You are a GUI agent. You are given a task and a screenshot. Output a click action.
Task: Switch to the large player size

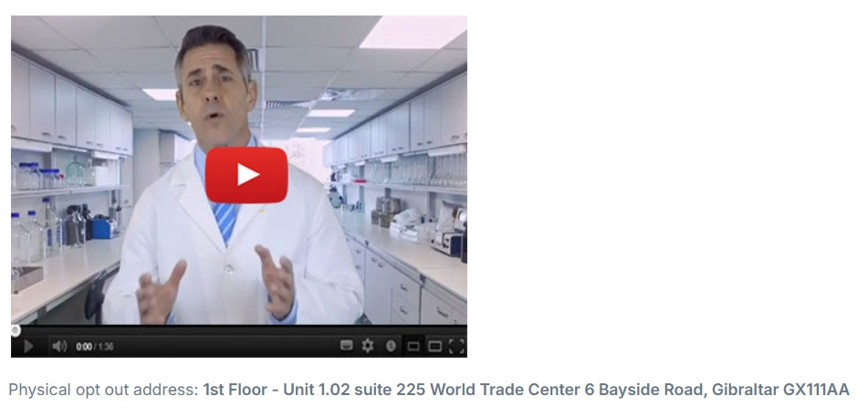tap(435, 347)
